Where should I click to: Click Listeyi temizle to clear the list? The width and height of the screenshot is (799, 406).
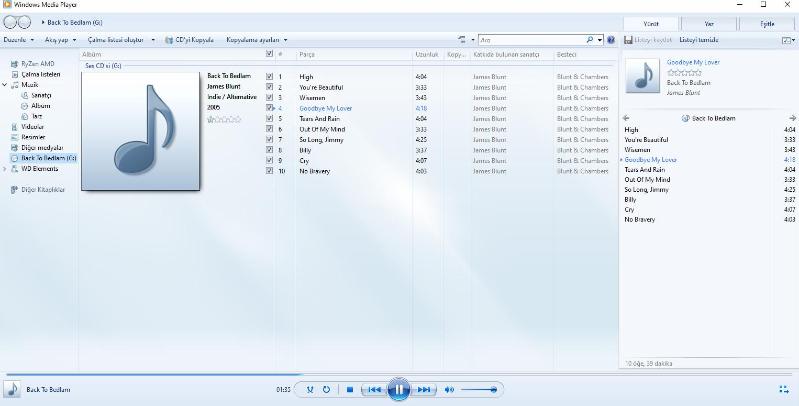click(x=699, y=40)
